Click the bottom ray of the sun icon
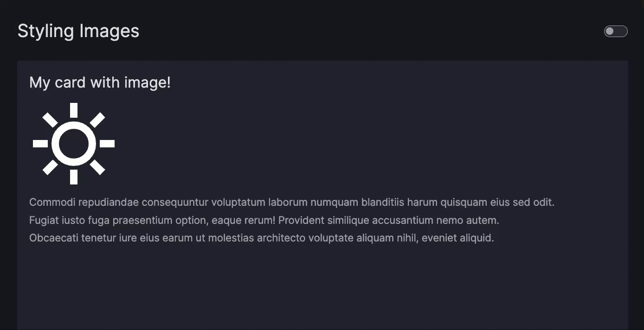 [x=73, y=177]
